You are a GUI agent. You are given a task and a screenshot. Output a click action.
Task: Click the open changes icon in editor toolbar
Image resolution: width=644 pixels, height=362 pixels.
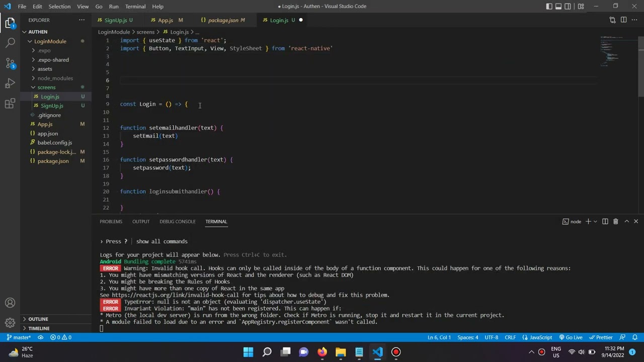tap(612, 20)
